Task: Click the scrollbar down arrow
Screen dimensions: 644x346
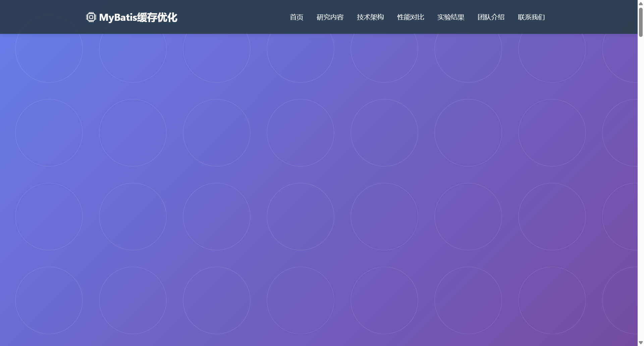Action: [x=641, y=343]
